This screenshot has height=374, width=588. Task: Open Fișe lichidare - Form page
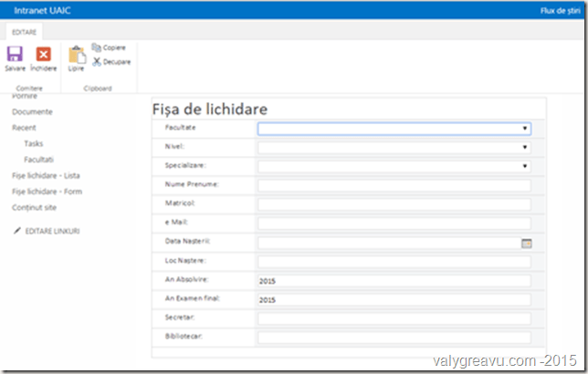point(47,192)
